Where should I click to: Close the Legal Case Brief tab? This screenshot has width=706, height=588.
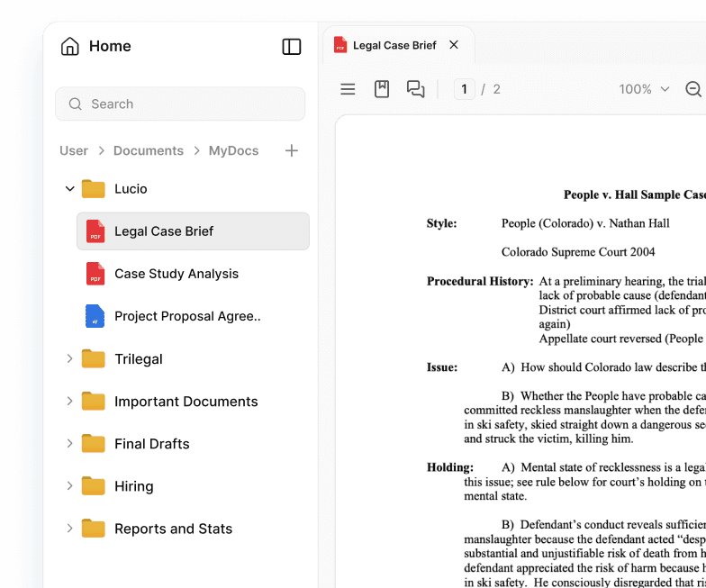point(454,45)
